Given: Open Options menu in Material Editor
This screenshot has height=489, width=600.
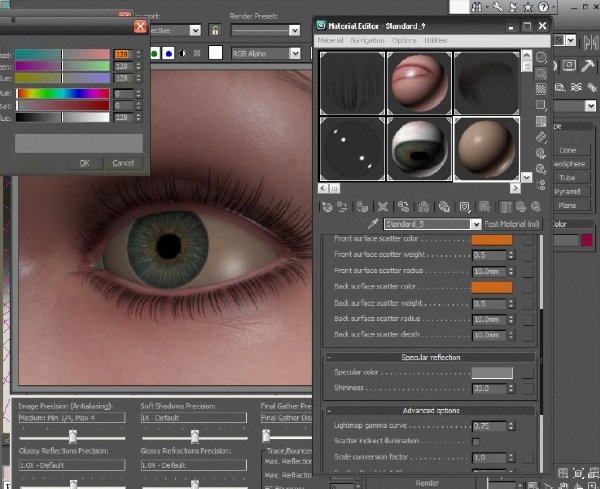Looking at the screenshot, I should [404, 40].
